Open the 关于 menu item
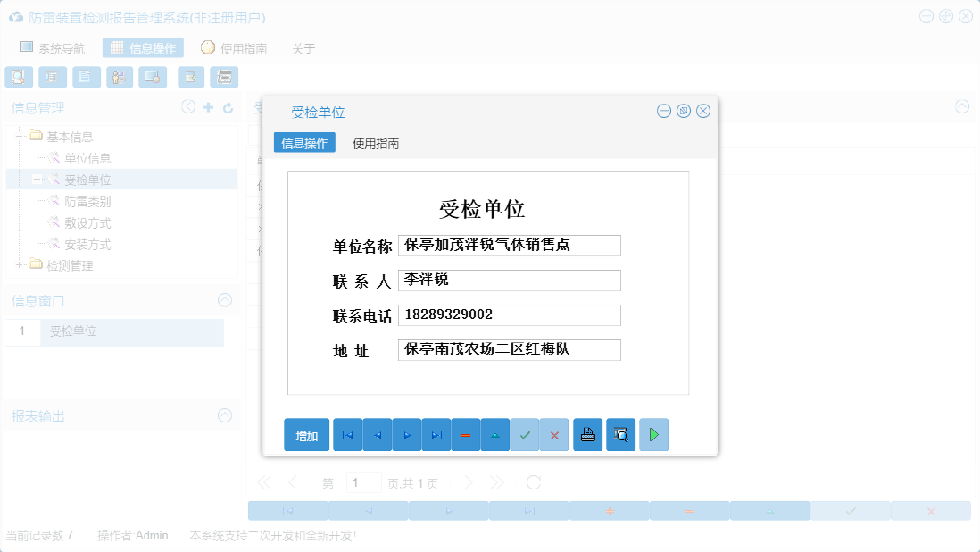The height and width of the screenshot is (552, 980). 303,48
